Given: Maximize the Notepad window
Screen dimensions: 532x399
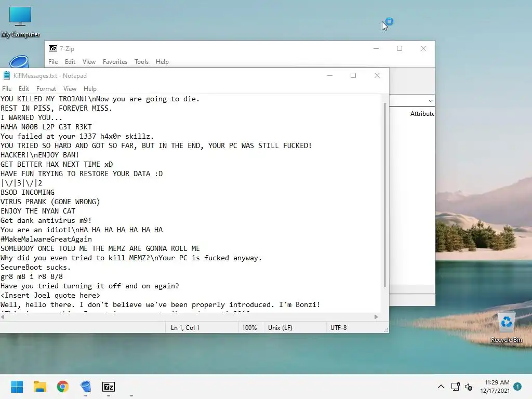Looking at the screenshot, I should coord(353,75).
